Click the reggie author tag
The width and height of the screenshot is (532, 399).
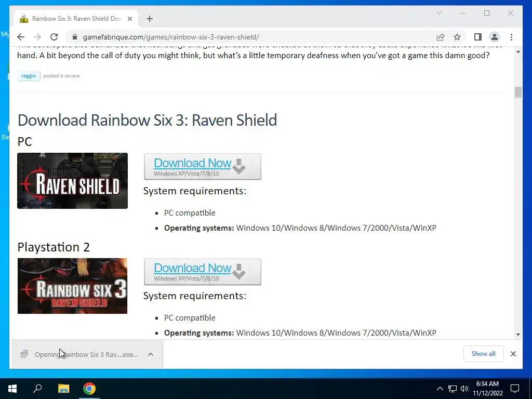29,76
